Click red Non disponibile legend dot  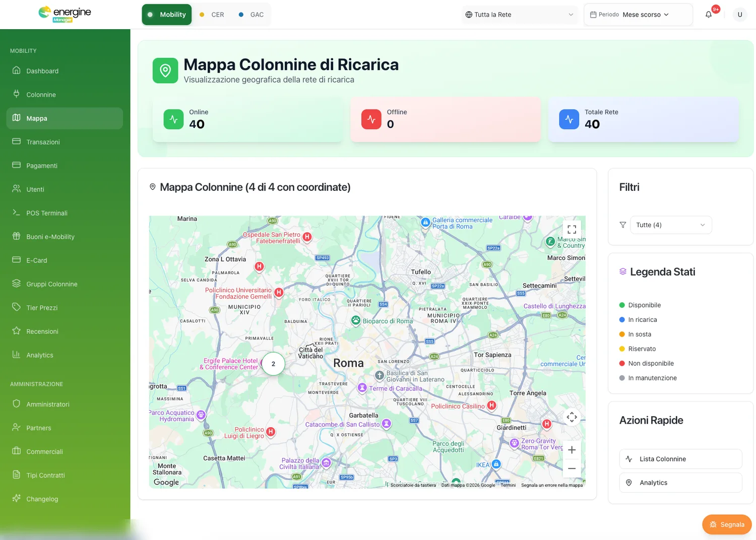pyautogui.click(x=622, y=364)
